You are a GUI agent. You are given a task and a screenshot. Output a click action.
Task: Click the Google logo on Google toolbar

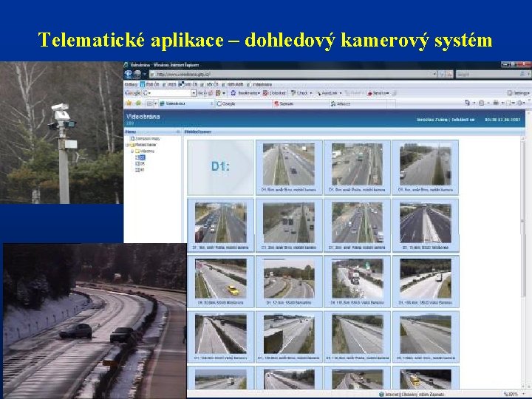pos(133,93)
